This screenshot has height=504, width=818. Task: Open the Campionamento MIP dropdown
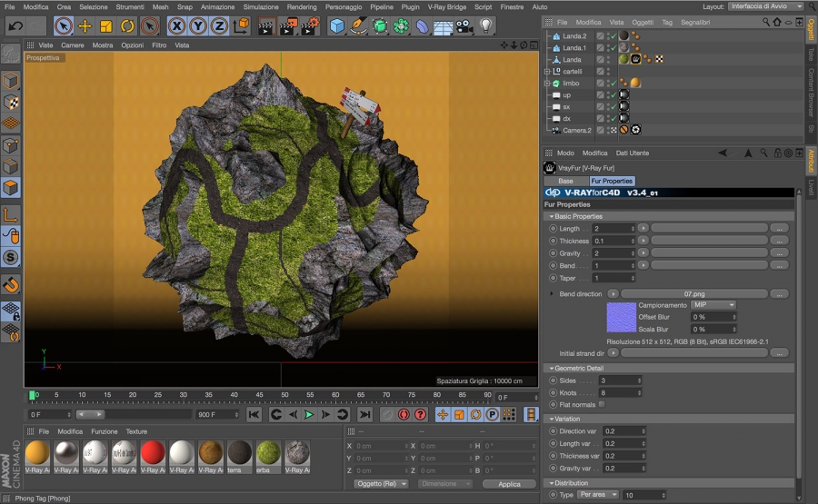(x=713, y=305)
